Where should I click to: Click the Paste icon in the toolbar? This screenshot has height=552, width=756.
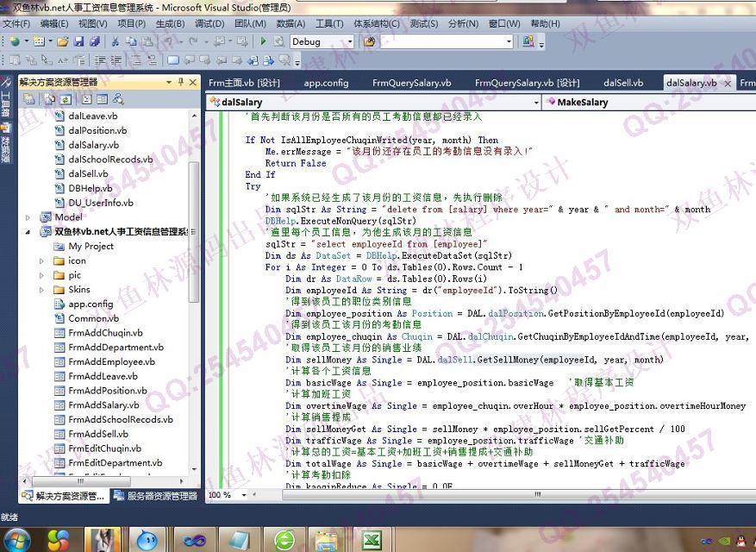tap(147, 42)
